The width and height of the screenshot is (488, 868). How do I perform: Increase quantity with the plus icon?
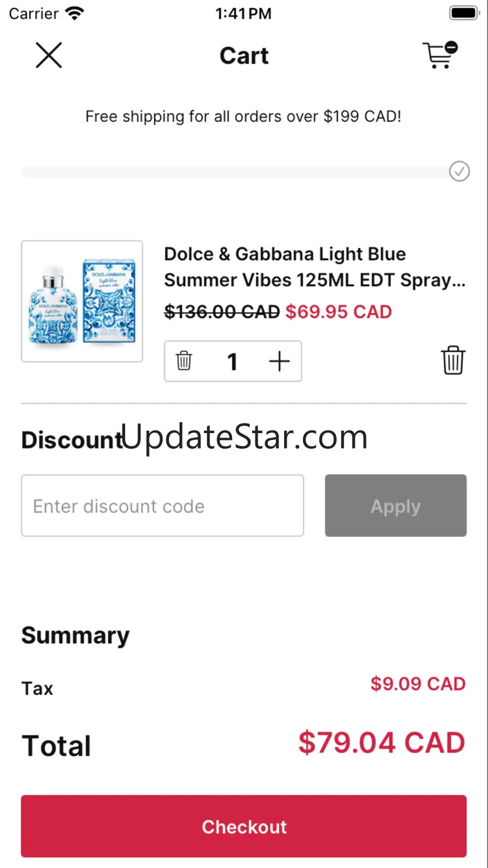pos(279,361)
